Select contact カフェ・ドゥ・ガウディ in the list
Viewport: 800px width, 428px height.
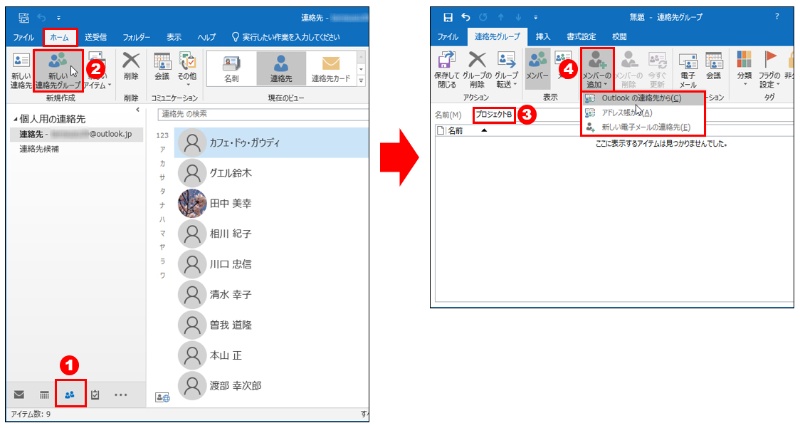tap(244, 143)
